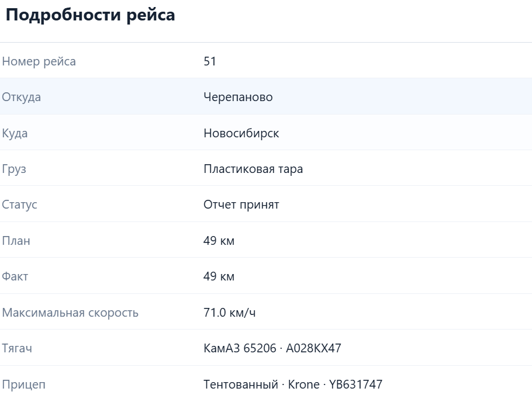
Task: Click the 'Груз' row label
Action: (14, 169)
